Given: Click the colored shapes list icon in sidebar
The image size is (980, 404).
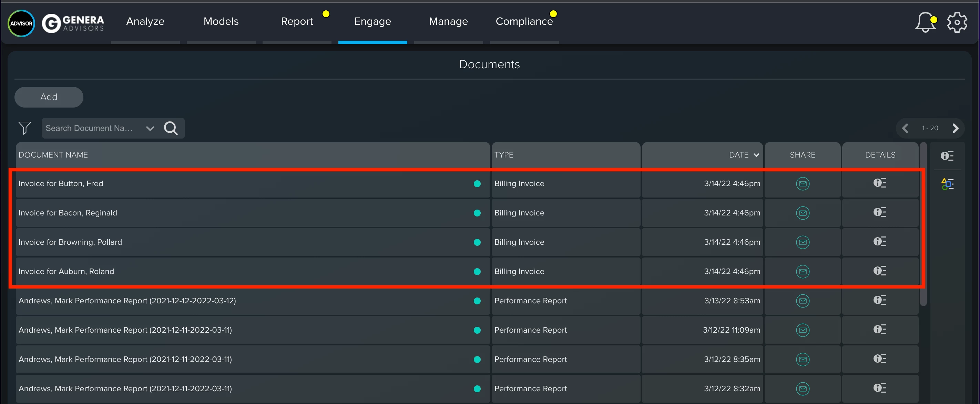Looking at the screenshot, I should pyautogui.click(x=947, y=184).
